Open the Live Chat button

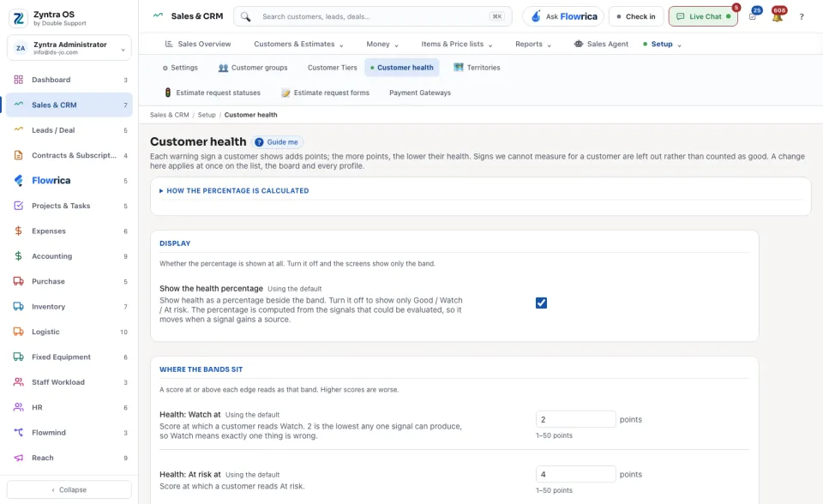(x=703, y=17)
